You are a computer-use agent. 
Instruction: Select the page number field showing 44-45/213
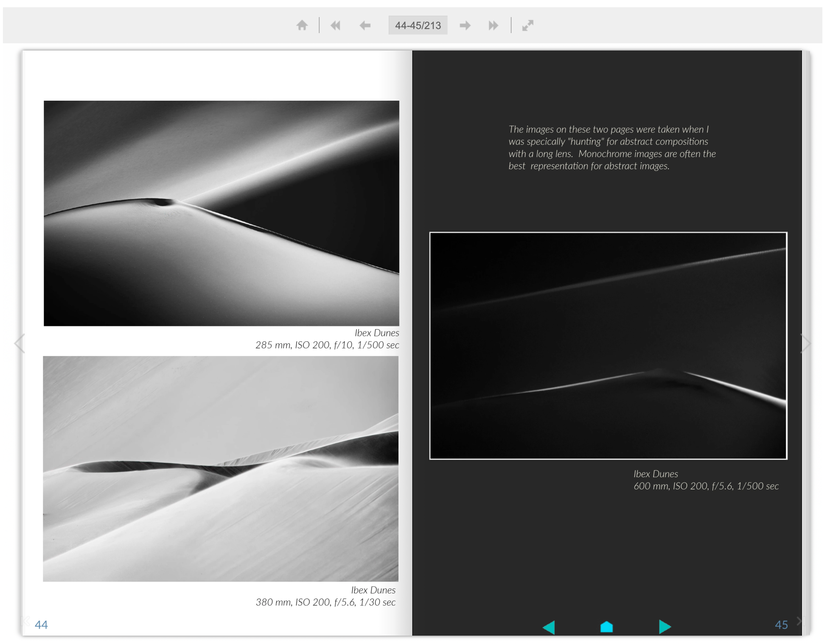tap(418, 25)
